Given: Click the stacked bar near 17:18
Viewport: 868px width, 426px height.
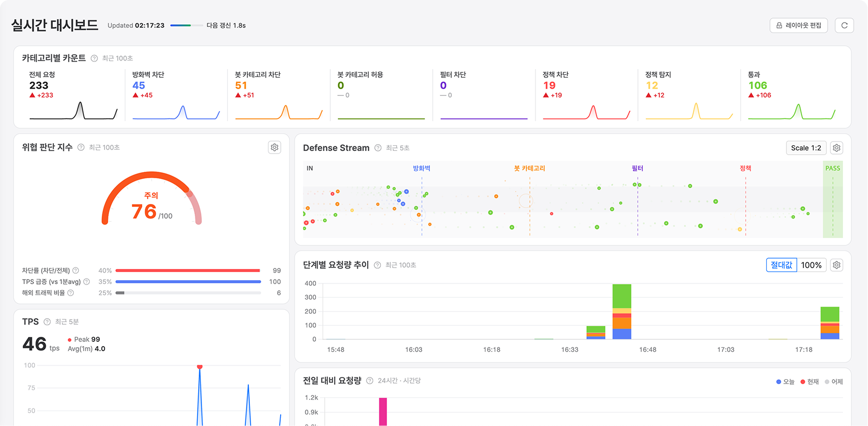Looking at the screenshot, I should pos(830,323).
